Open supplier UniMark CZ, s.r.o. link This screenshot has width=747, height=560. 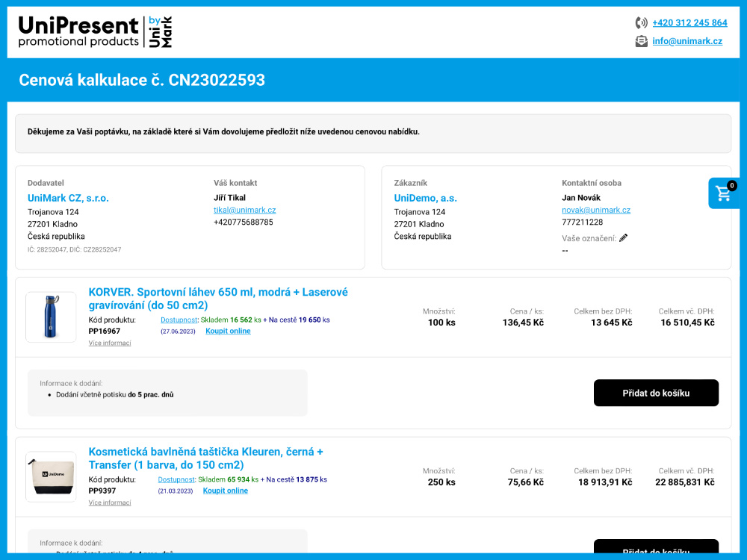(68, 198)
